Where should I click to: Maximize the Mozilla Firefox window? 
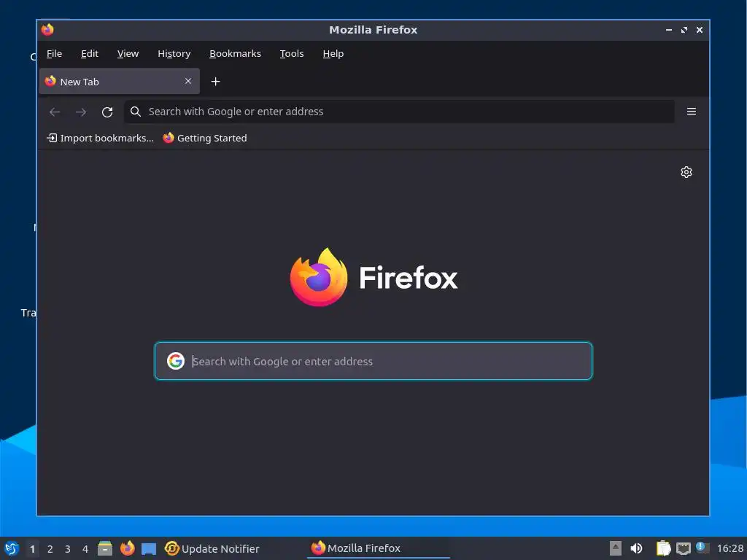point(684,29)
